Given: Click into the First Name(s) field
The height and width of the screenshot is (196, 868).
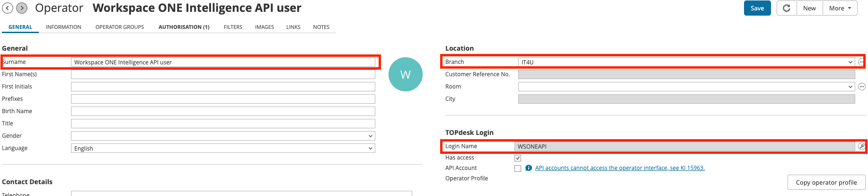Looking at the screenshot, I should pyautogui.click(x=223, y=74).
